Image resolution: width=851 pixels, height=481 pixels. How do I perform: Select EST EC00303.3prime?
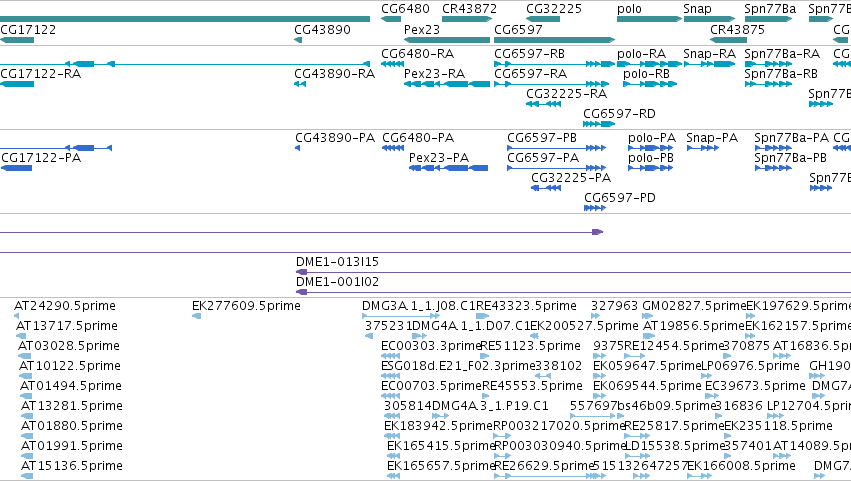pyautogui.click(x=431, y=346)
